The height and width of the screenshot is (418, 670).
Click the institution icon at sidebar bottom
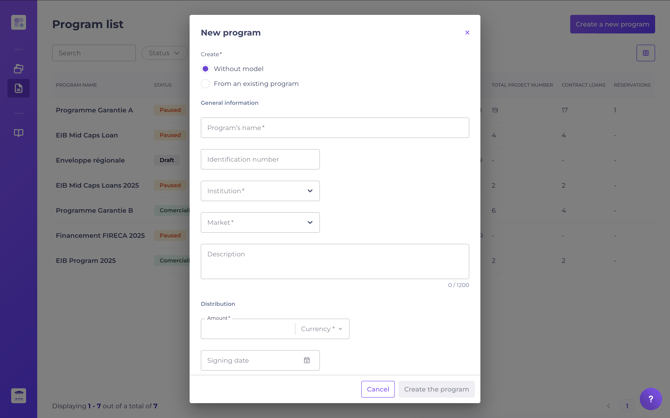(18, 395)
